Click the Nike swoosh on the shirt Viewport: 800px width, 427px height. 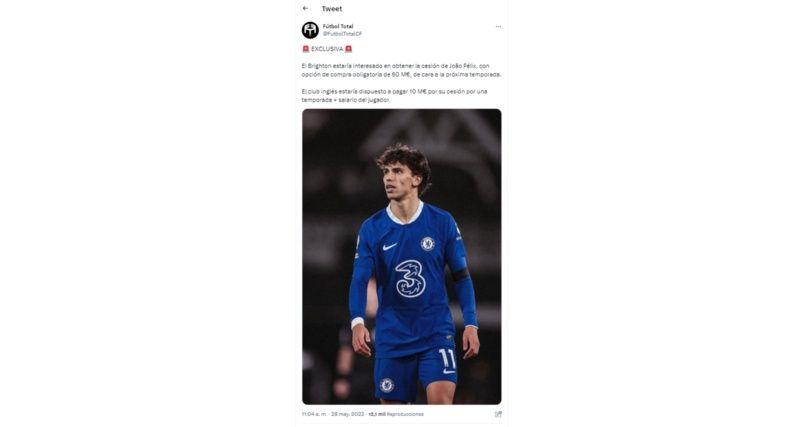click(389, 246)
